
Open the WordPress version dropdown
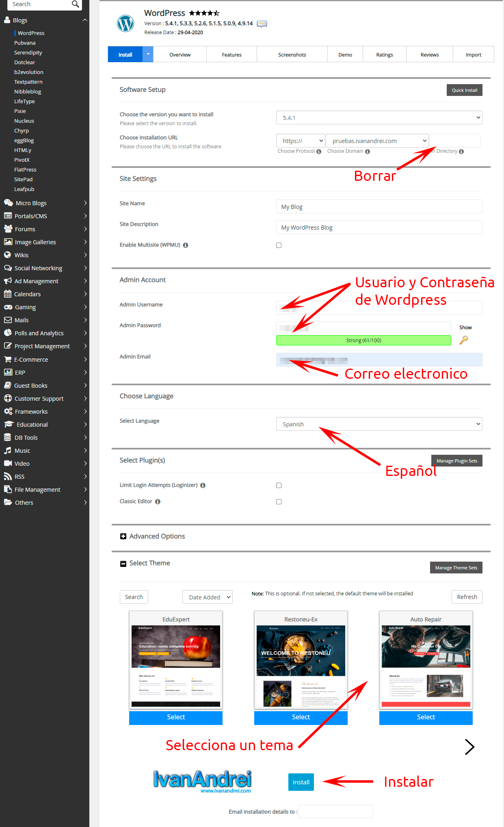pos(379,117)
